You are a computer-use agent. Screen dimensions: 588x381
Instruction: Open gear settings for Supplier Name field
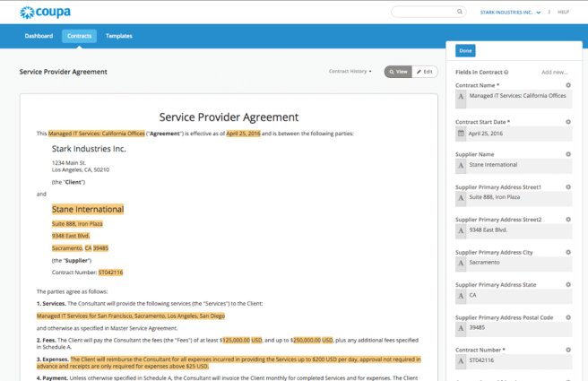point(568,154)
